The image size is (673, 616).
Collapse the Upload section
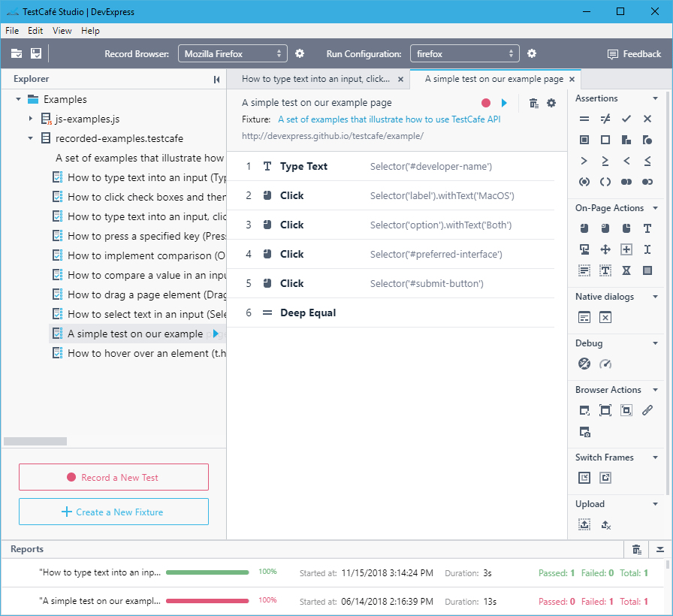coord(656,504)
